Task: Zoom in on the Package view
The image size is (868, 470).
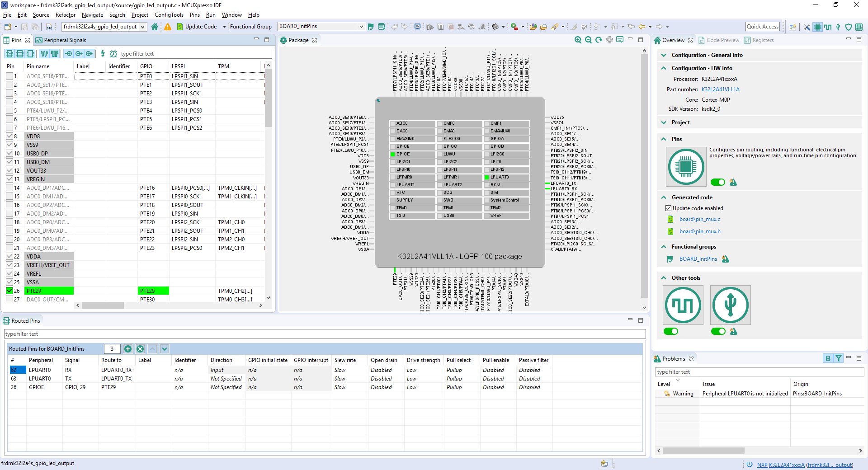Action: (578, 40)
